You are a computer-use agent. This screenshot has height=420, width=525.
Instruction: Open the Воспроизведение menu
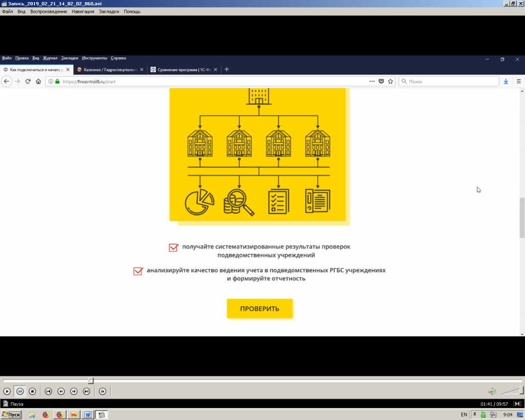48,11
